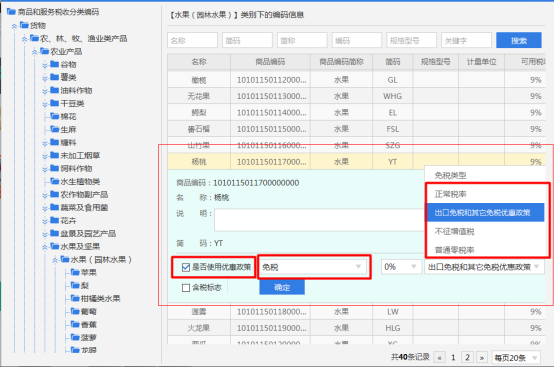The image size is (554, 367).
Task: Click the 柑橘类水果 folder icon
Action: pyautogui.click(x=75, y=298)
